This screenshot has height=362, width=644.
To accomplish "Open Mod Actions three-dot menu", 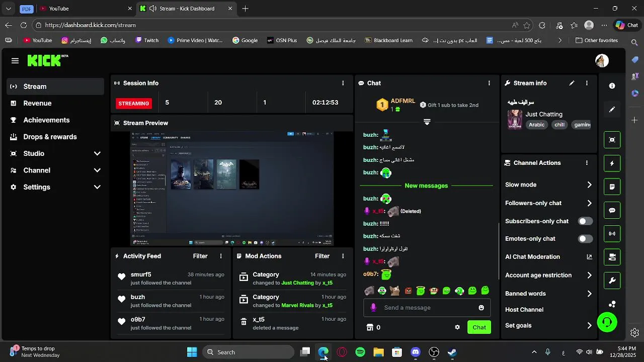I will tap(343, 256).
